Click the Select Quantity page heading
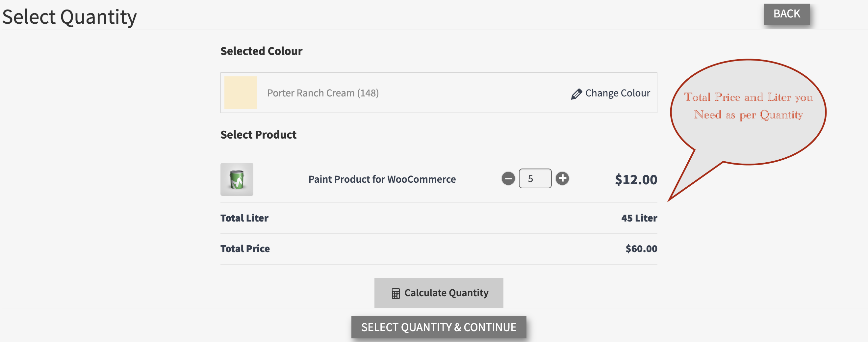868x342 pixels. 69,17
